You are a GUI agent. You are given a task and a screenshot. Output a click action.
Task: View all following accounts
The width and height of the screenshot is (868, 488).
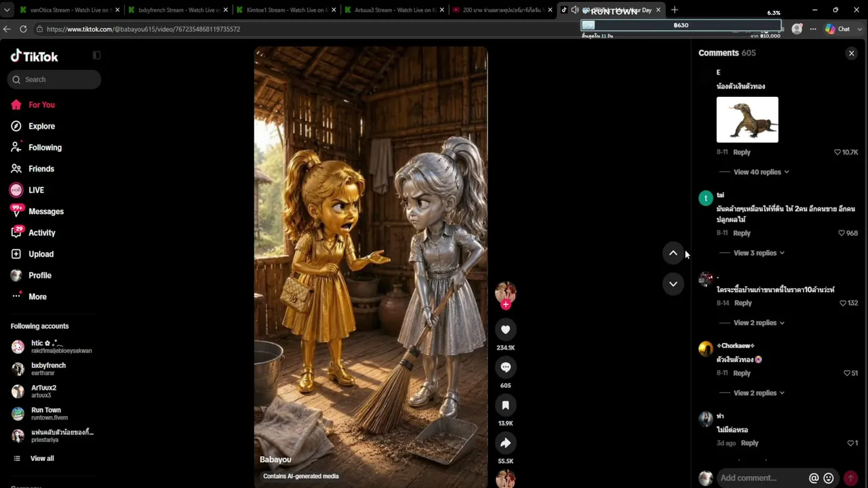(41, 459)
